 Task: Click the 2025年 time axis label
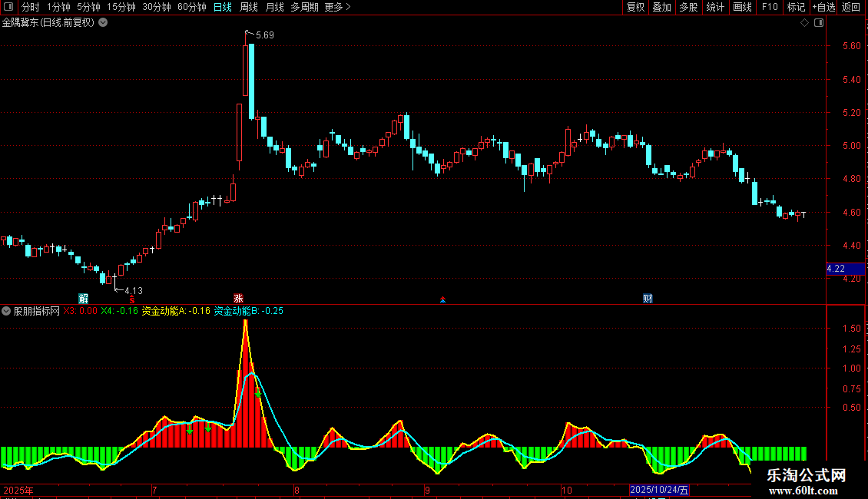(18, 490)
